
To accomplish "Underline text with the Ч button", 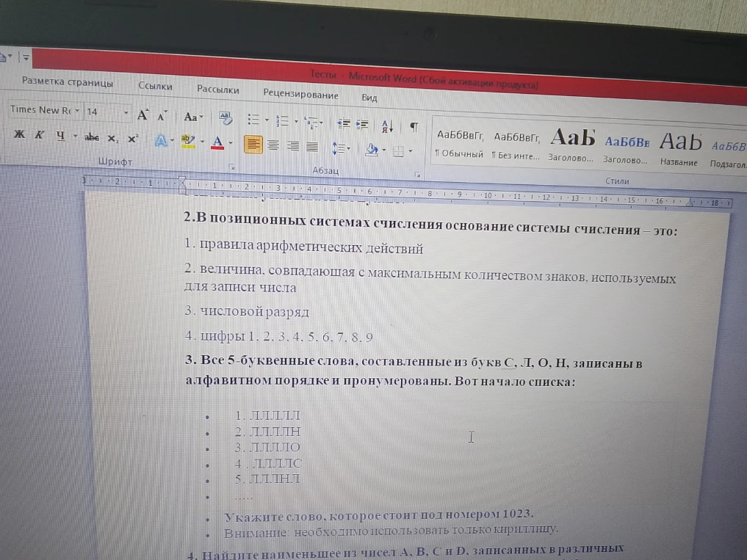I will tap(60, 136).
